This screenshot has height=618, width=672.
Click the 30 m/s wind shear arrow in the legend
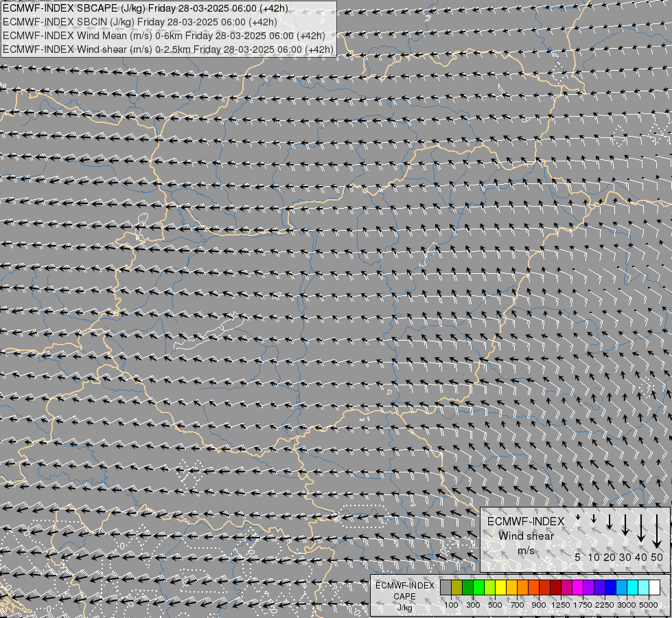tap(625, 525)
